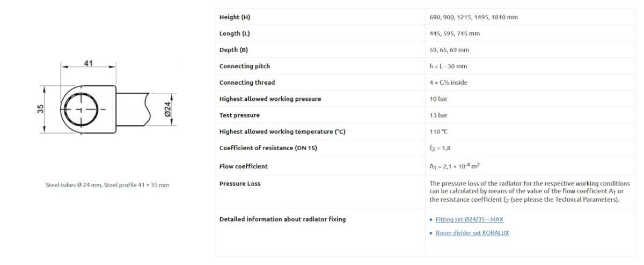This screenshot has width=644, height=265.
Task: Click the Flow coefficient label
Action: click(244, 166)
